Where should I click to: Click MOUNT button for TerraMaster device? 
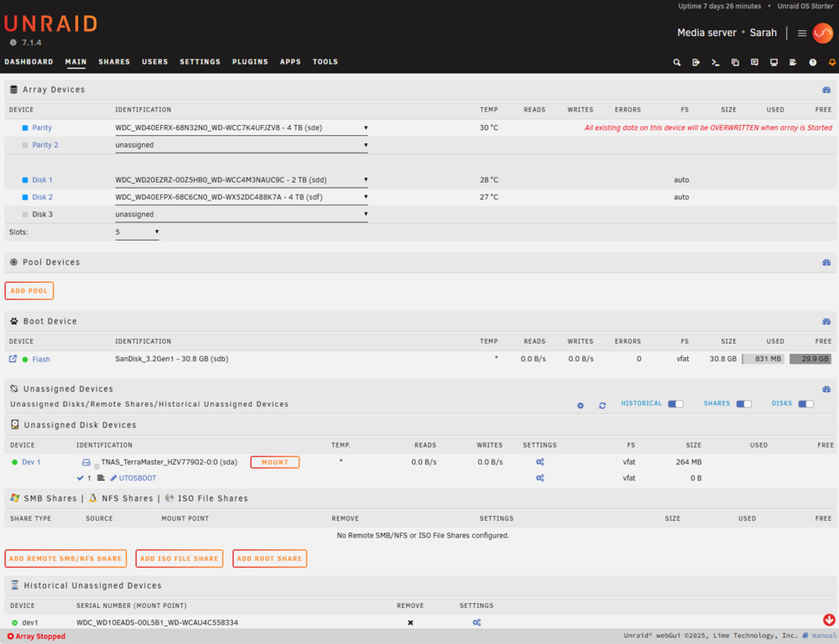pyautogui.click(x=275, y=462)
